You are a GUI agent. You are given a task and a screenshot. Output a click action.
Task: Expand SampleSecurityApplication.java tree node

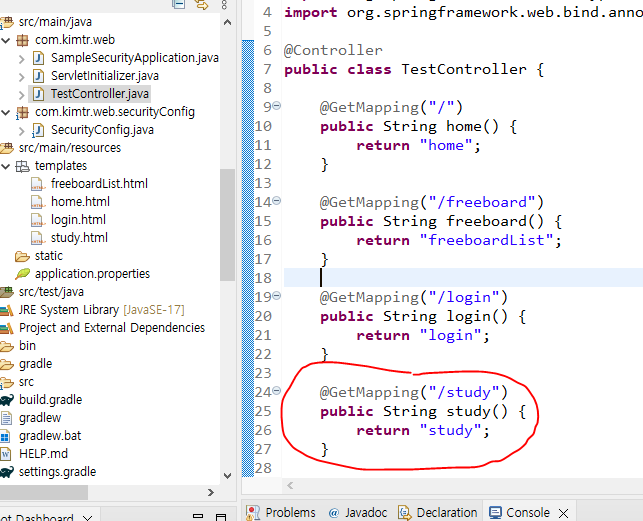(x=22, y=59)
